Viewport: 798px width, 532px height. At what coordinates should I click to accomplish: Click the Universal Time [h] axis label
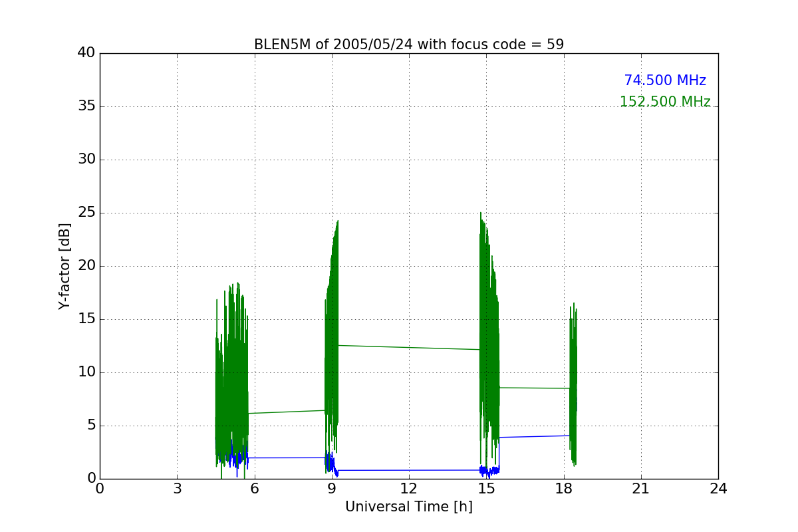coord(409,507)
